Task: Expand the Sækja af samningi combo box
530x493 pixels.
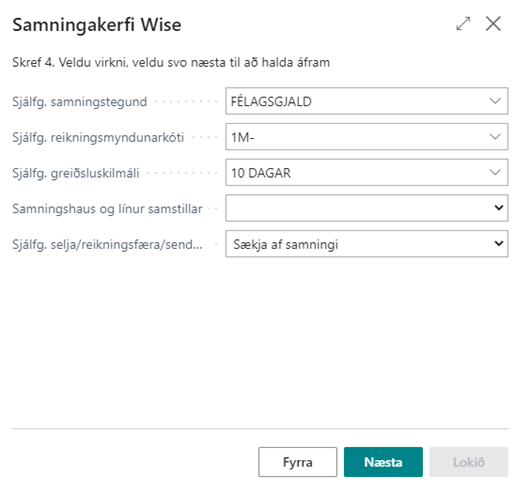Action: point(367,244)
